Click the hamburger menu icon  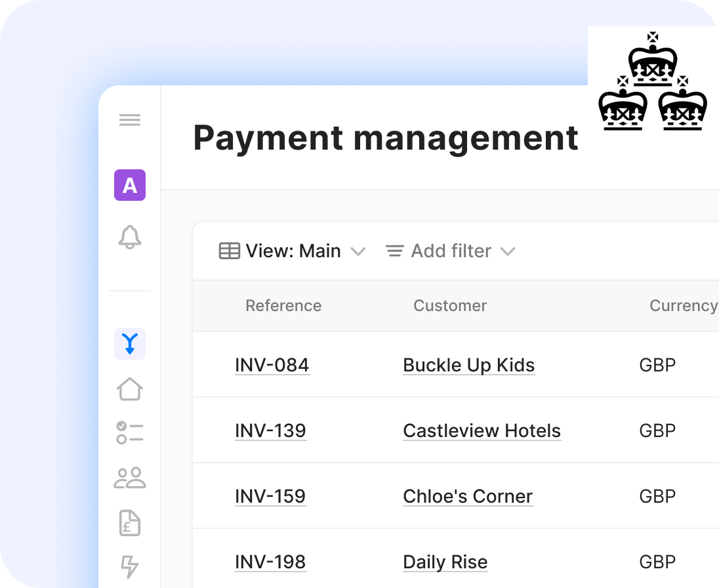130,120
